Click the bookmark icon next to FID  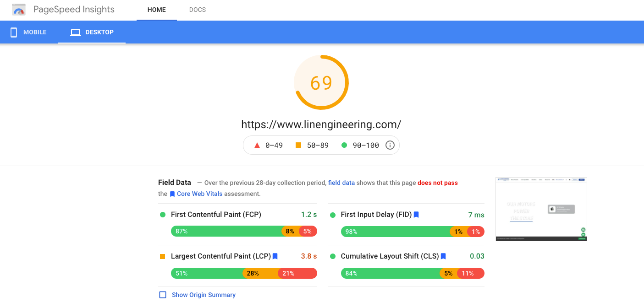(416, 215)
